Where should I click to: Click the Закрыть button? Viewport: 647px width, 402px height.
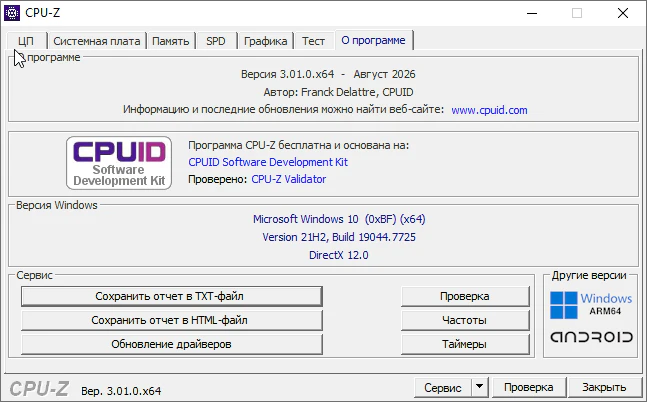point(604,387)
